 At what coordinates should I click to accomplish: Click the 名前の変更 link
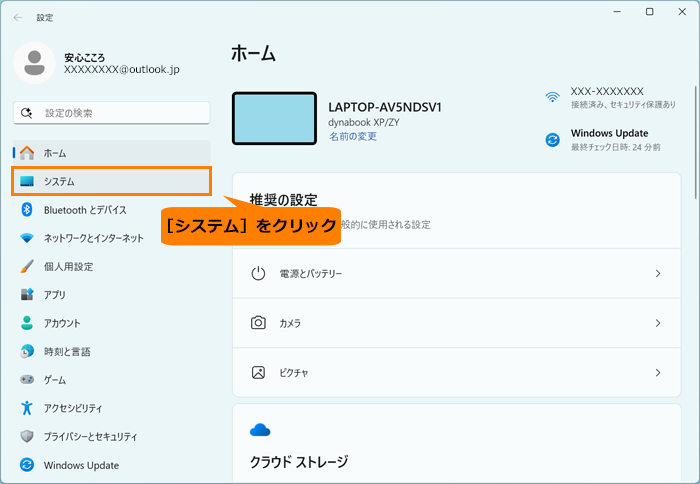click(353, 136)
